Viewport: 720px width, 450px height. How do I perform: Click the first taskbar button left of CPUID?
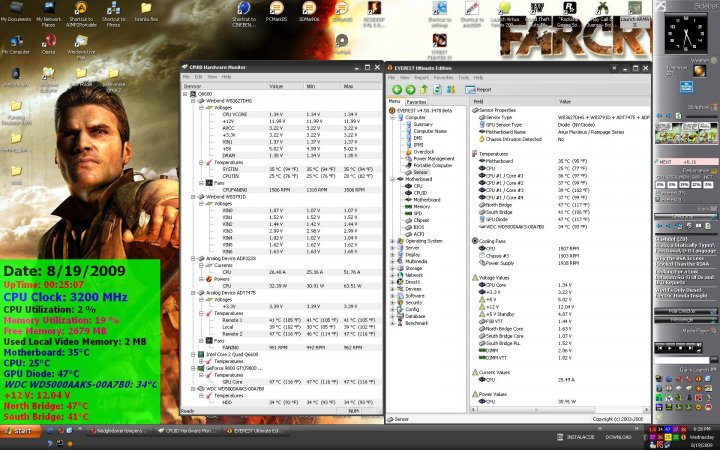118,431
